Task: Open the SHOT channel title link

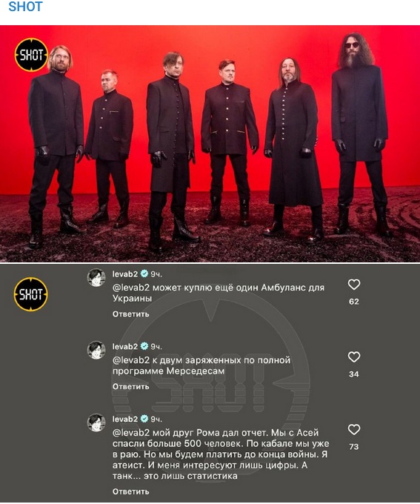Action: (25, 7)
